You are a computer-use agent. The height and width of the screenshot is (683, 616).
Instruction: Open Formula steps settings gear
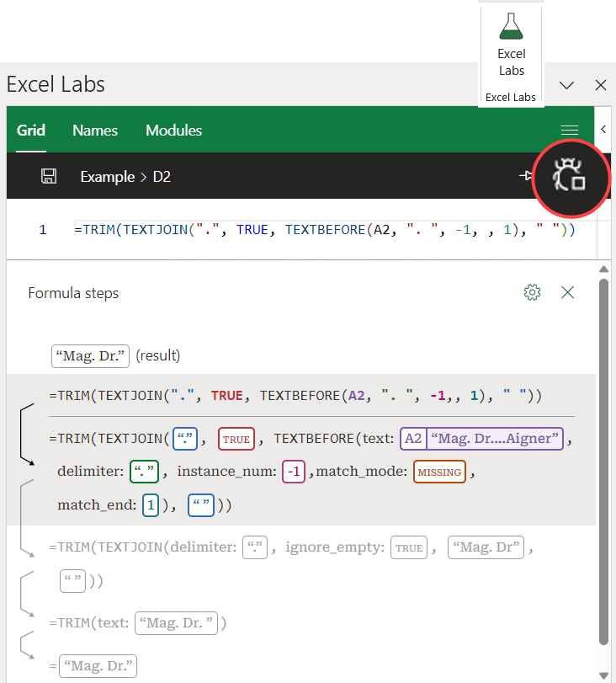pyautogui.click(x=532, y=292)
